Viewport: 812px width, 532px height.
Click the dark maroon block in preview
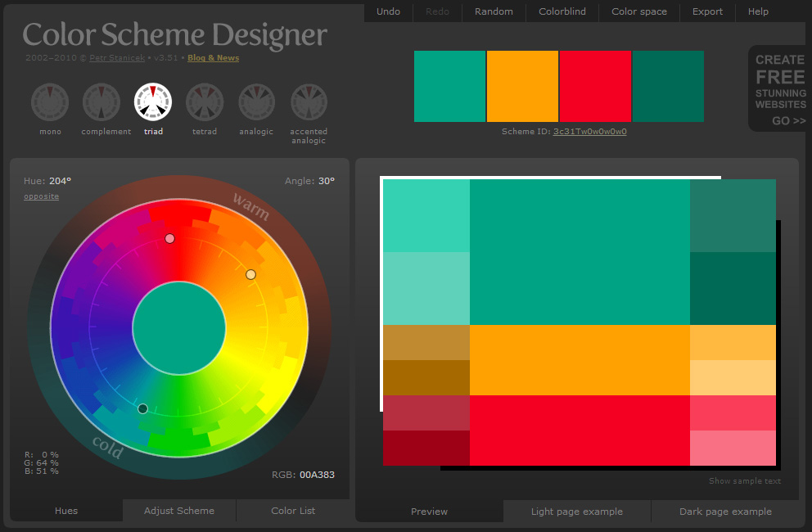426,448
